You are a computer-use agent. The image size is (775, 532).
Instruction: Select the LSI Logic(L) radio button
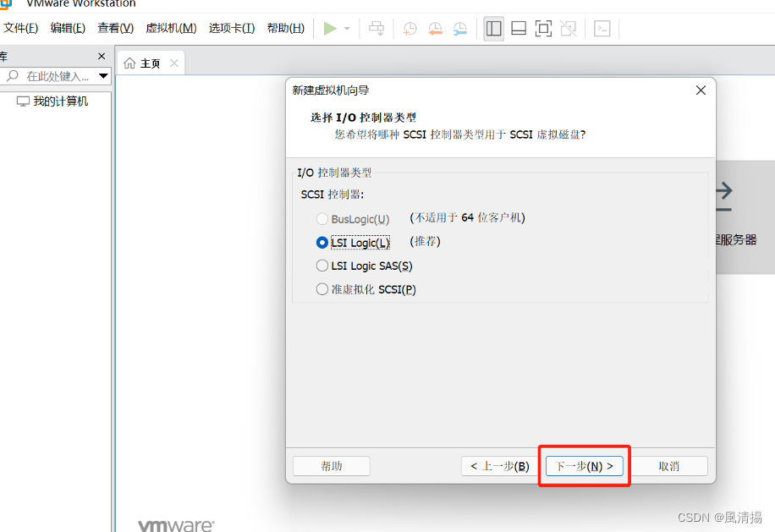[x=322, y=243]
